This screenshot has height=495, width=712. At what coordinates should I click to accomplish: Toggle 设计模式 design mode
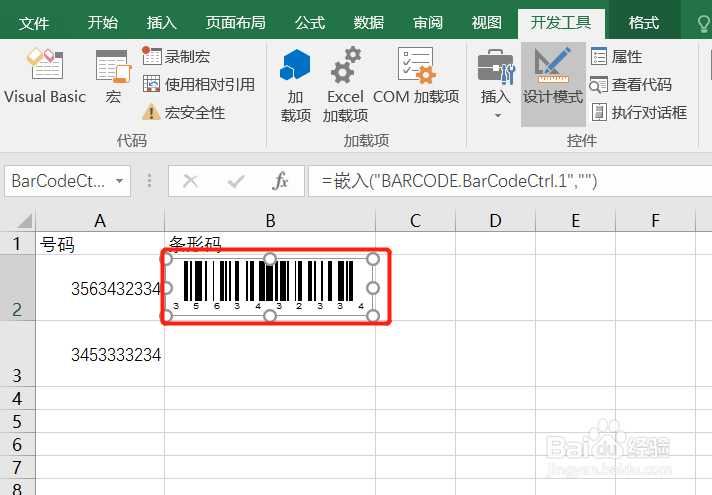pyautogui.click(x=553, y=84)
